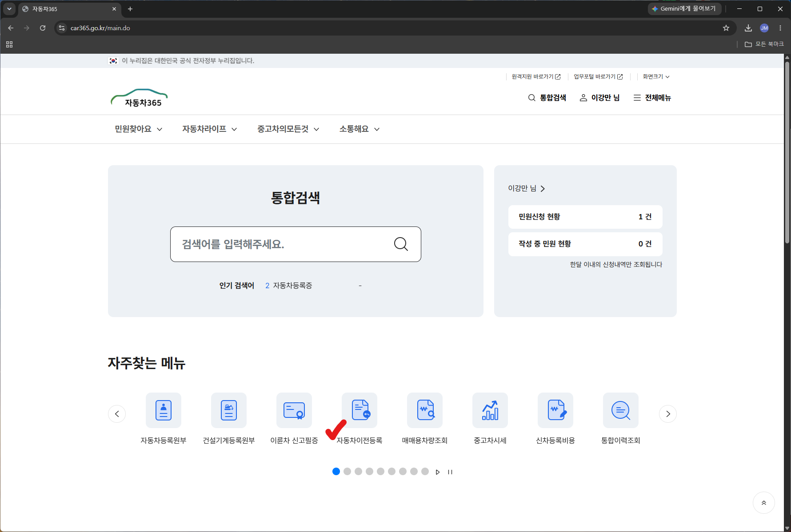This screenshot has height=532, width=791.
Task: Open 통합검색 in header
Action: [547, 98]
